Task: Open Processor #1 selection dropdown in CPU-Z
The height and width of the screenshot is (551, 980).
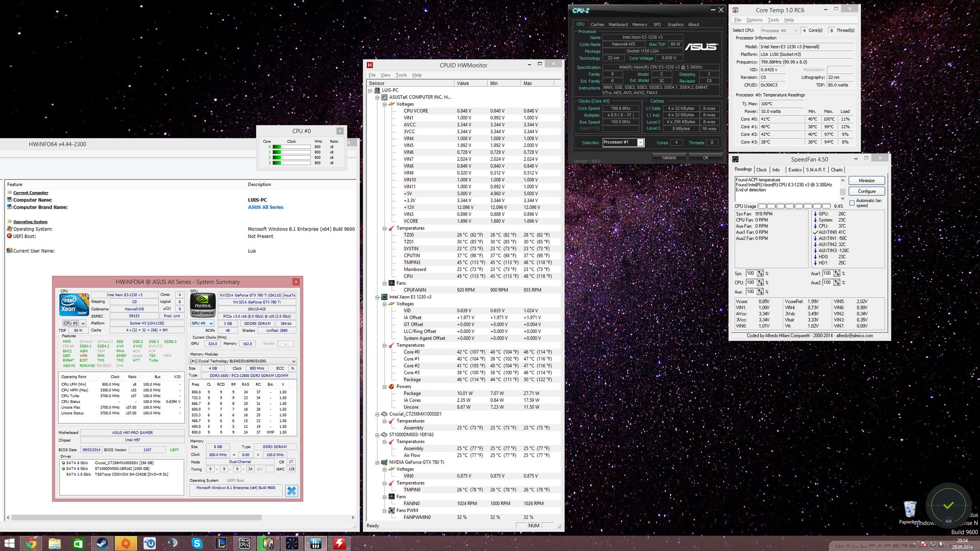Action: tap(640, 142)
